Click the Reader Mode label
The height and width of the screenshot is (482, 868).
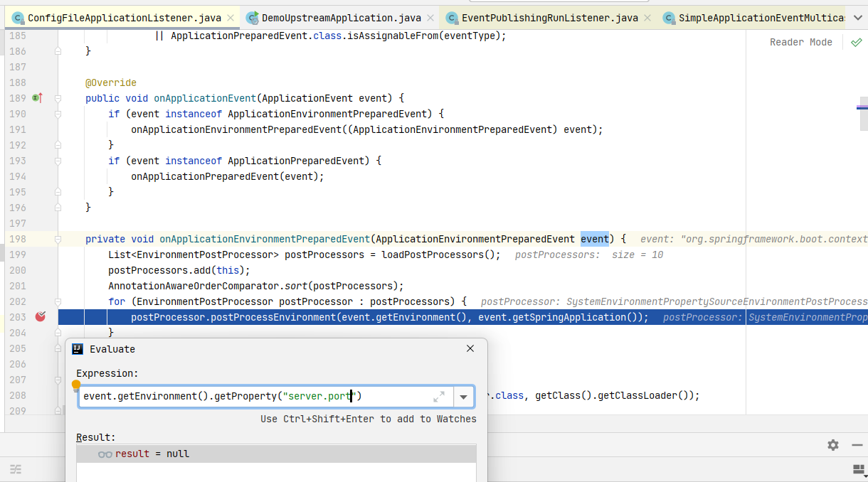[x=800, y=42]
